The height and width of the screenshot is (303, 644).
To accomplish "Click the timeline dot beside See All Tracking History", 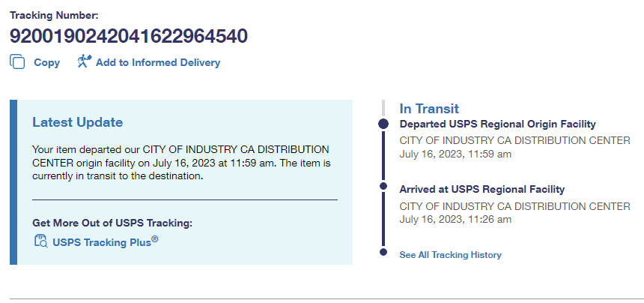I will coord(383,251).
